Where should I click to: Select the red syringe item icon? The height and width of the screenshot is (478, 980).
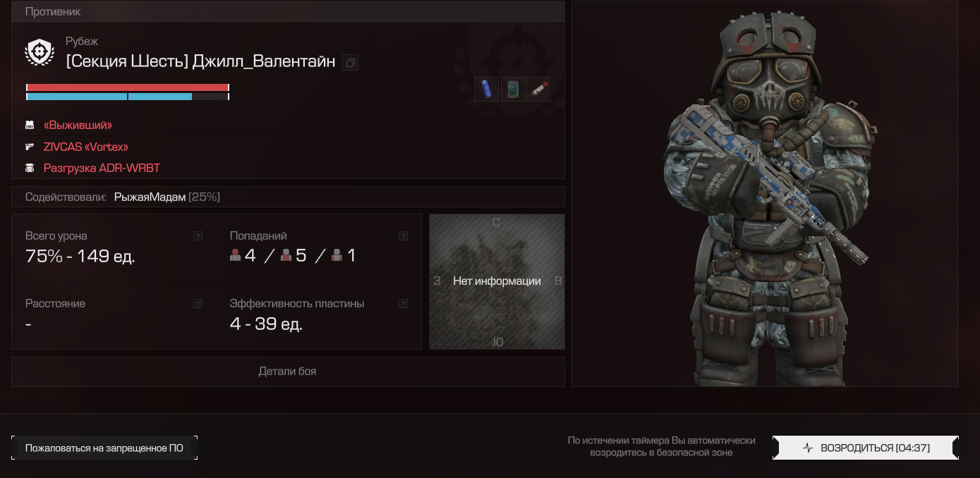[539, 89]
